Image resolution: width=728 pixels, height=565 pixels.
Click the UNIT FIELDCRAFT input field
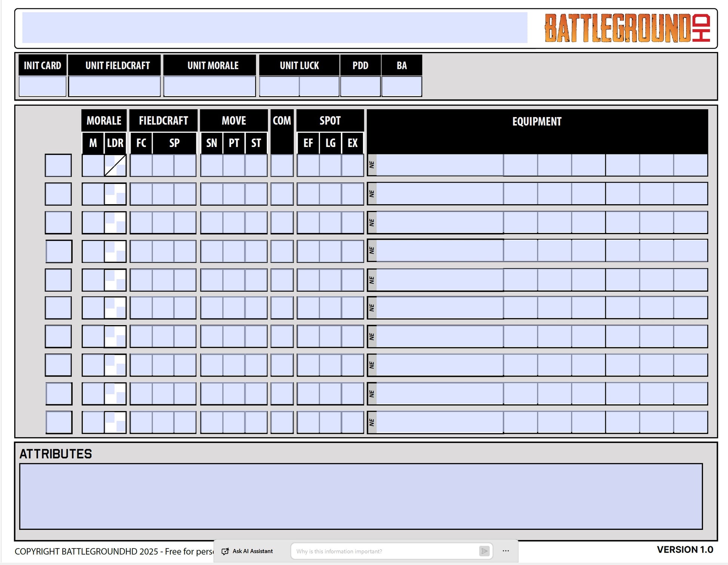tap(114, 86)
